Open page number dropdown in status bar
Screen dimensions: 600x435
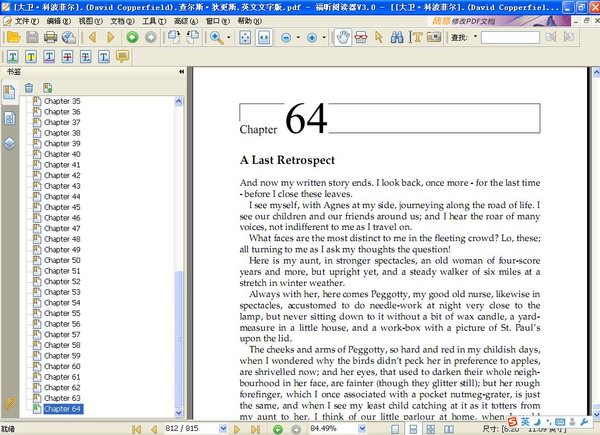(223, 428)
